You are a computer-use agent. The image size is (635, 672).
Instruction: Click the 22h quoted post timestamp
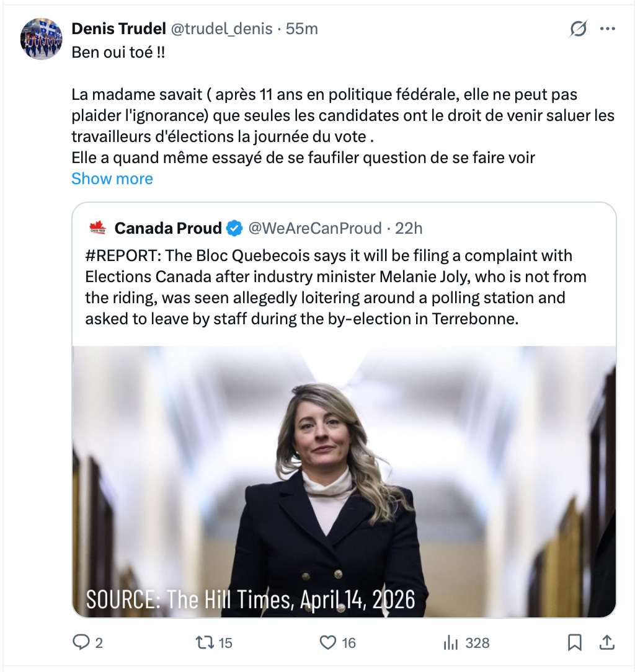point(409,228)
